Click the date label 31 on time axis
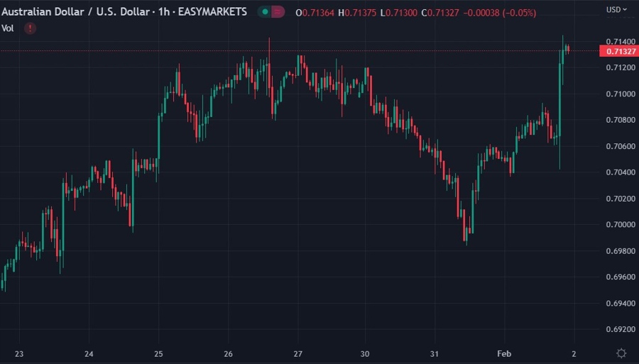 (435, 354)
